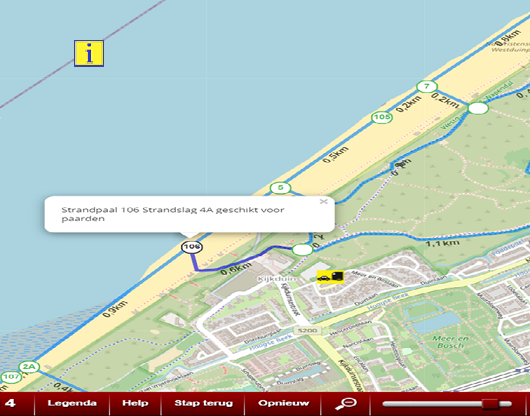Screen dimensions: 530x416
Task: Select route node 105 on the beach
Action: (x=382, y=117)
